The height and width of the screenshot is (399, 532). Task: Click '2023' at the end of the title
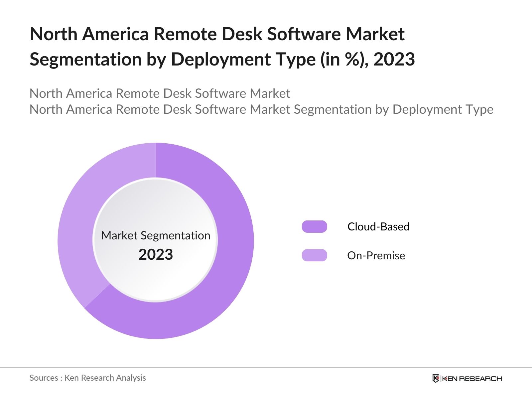click(394, 59)
